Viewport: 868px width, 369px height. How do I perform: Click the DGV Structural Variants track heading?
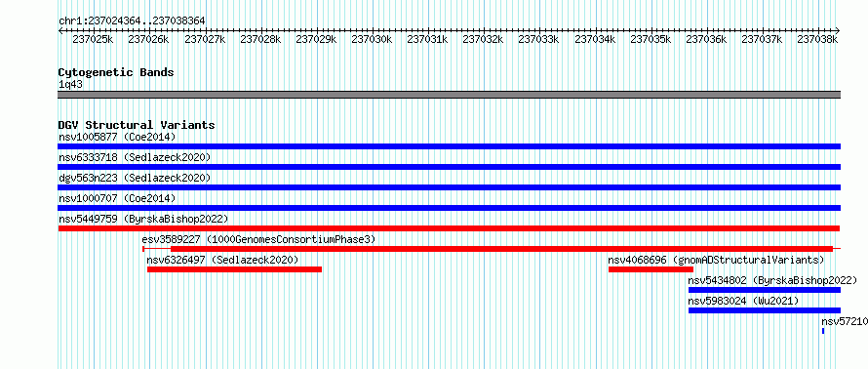point(137,125)
